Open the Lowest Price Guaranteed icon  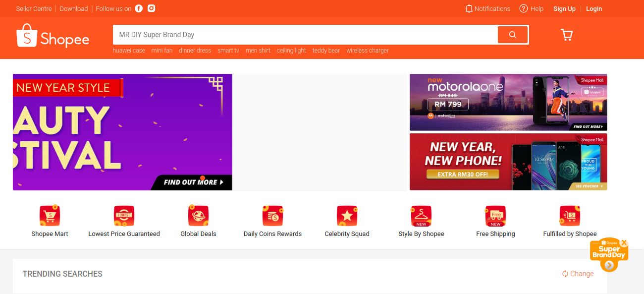point(124,216)
